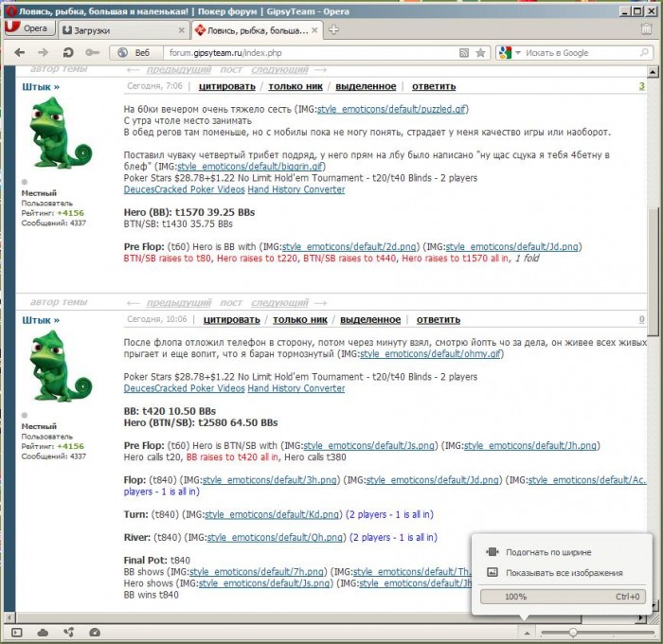
Task: Close the Загрузки tab
Action: pyautogui.click(x=182, y=30)
